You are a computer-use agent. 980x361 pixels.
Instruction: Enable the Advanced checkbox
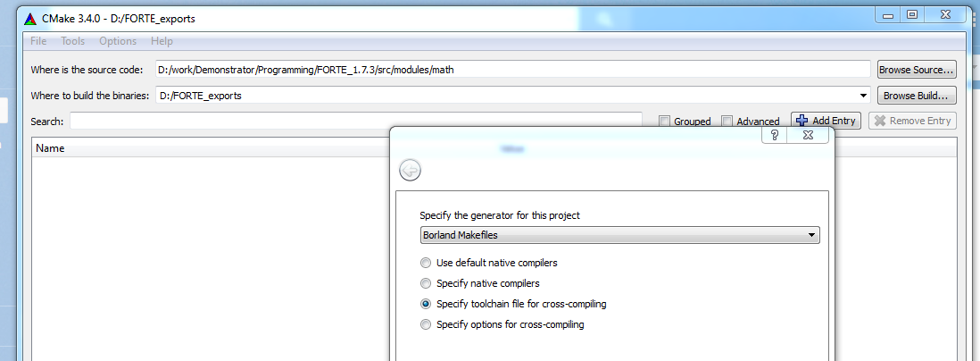(x=727, y=122)
